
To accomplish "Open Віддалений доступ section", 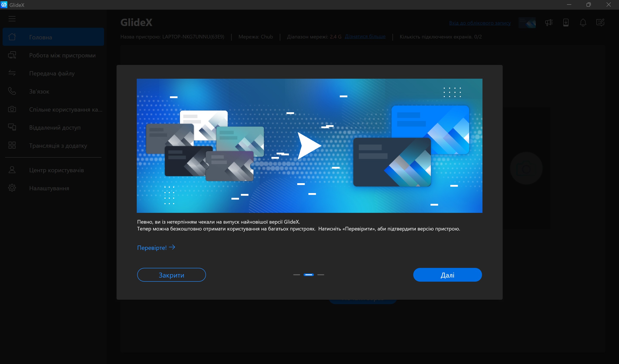I will click(x=53, y=127).
